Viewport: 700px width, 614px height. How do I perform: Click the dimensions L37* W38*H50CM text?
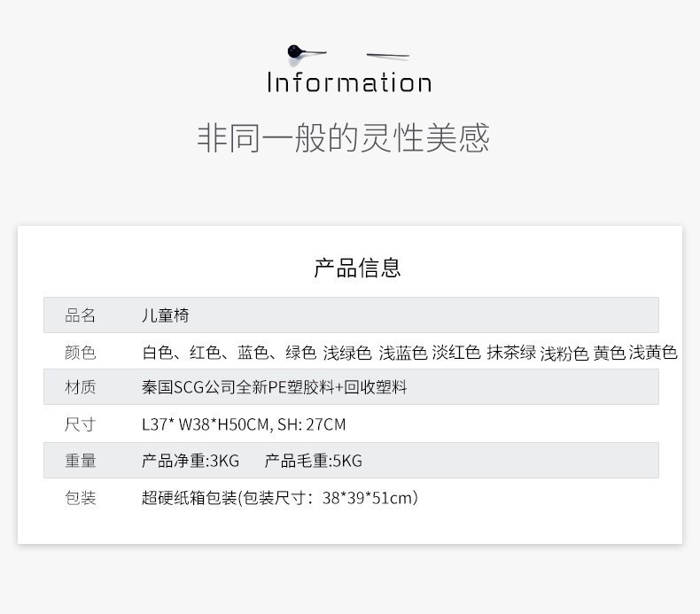[205, 424]
